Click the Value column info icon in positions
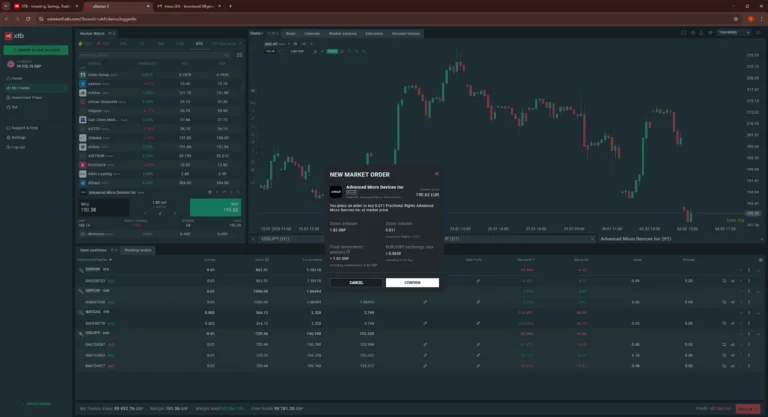768x417 pixels. 267,260
